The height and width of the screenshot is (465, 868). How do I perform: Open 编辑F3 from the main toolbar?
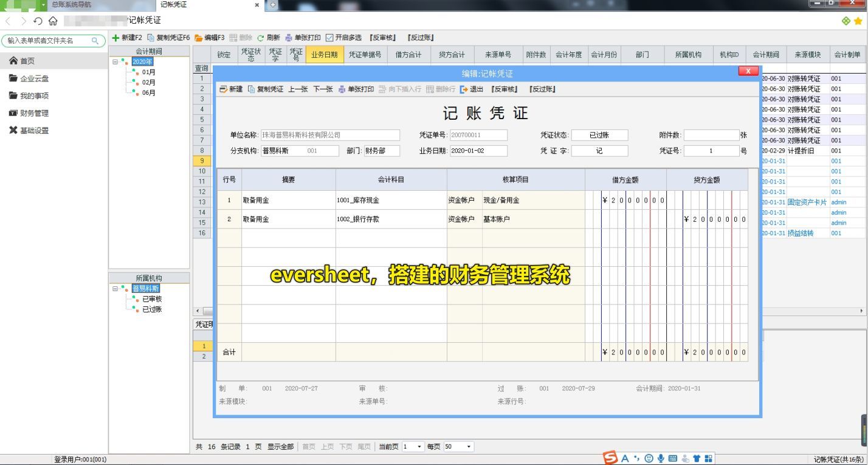tap(209, 38)
